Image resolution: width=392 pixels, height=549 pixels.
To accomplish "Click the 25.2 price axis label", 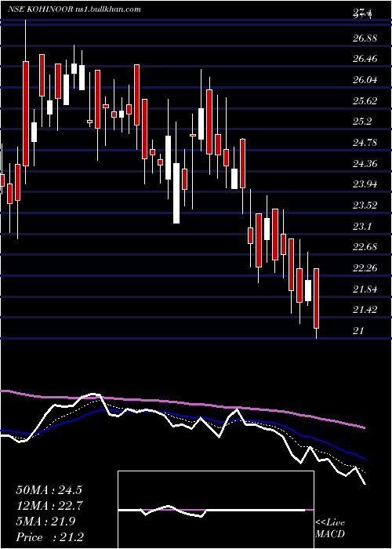I will point(362,122).
